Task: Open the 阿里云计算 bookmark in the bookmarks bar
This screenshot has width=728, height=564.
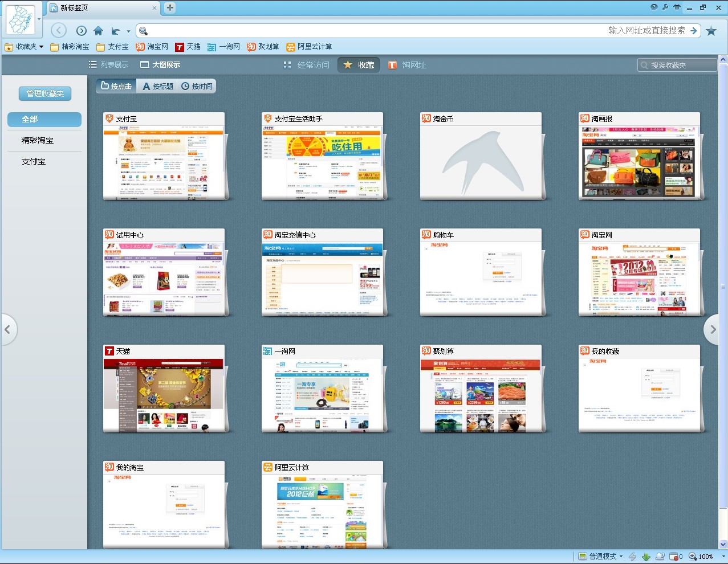Action: coord(309,47)
